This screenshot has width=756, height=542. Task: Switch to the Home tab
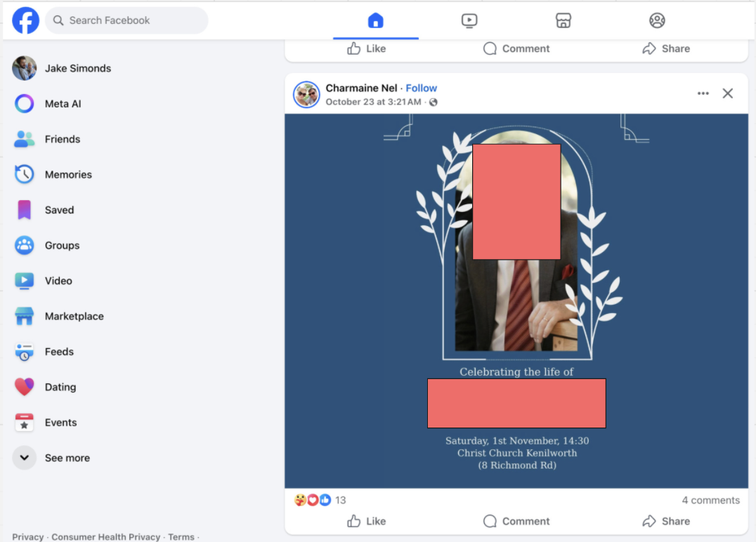click(x=376, y=20)
